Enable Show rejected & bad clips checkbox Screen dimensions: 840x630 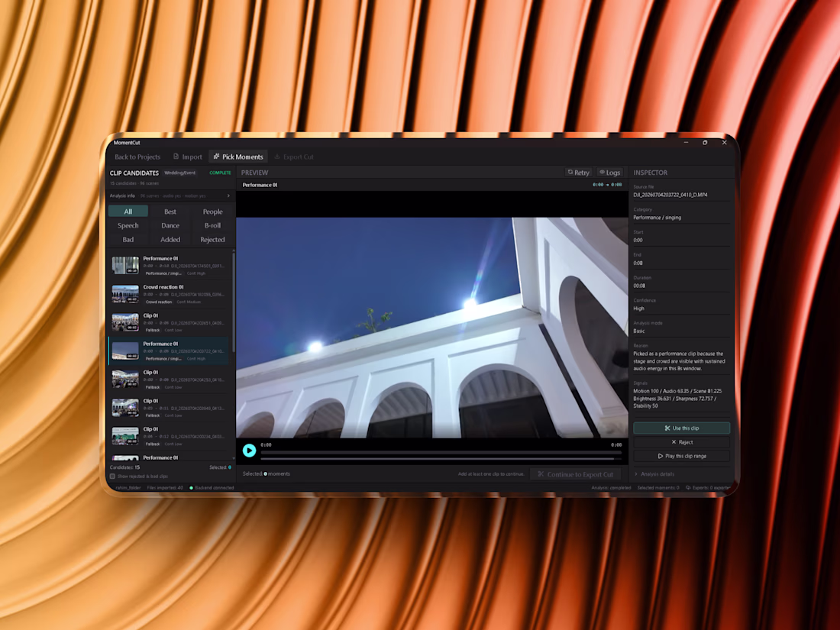coord(112,477)
